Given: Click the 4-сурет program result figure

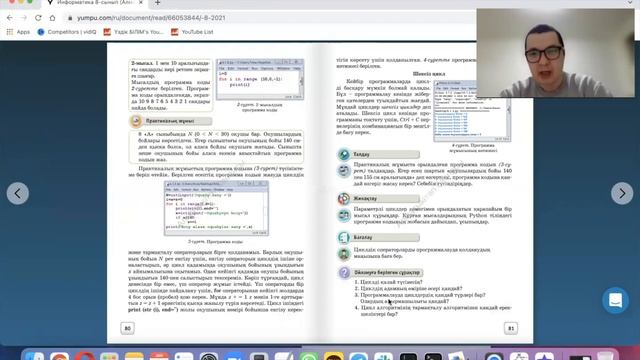Looking at the screenshot, I should click(x=472, y=111).
